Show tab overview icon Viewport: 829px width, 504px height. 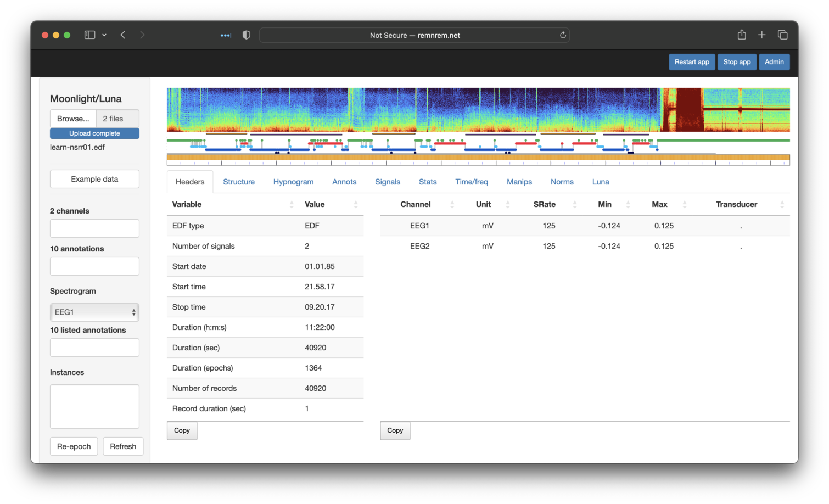click(783, 35)
